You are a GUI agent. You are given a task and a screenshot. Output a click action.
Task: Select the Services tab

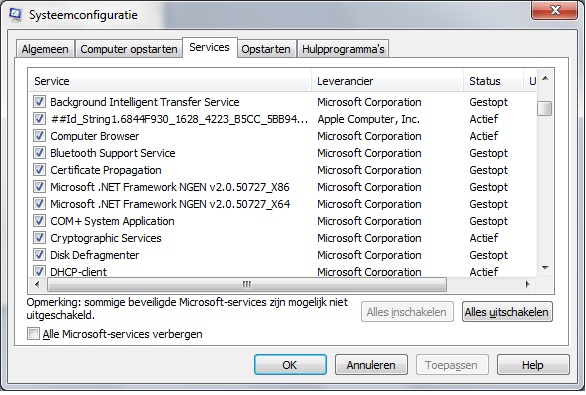click(209, 47)
